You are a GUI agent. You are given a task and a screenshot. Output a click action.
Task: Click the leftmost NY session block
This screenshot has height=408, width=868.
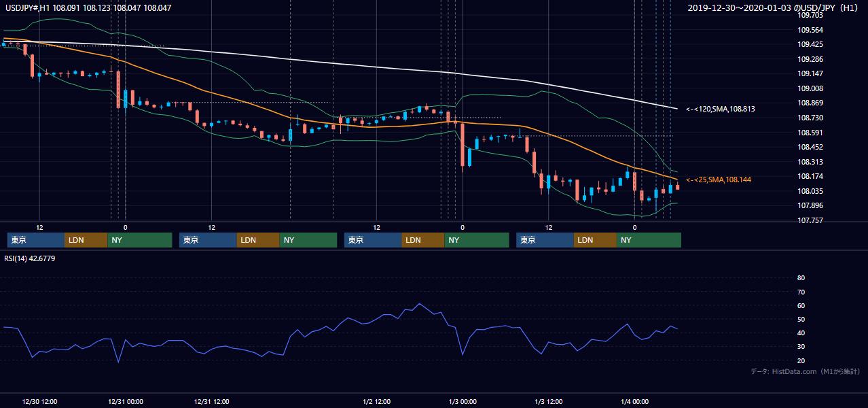point(139,240)
